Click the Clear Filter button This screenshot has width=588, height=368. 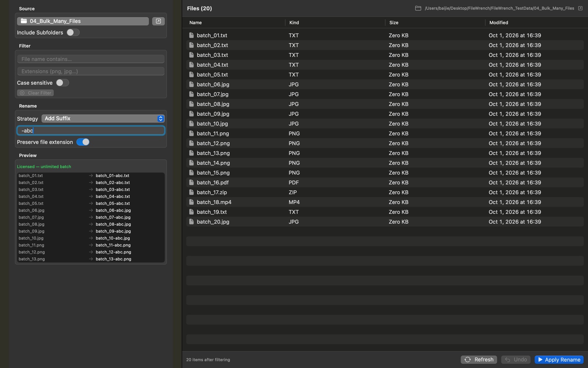pyautogui.click(x=35, y=93)
